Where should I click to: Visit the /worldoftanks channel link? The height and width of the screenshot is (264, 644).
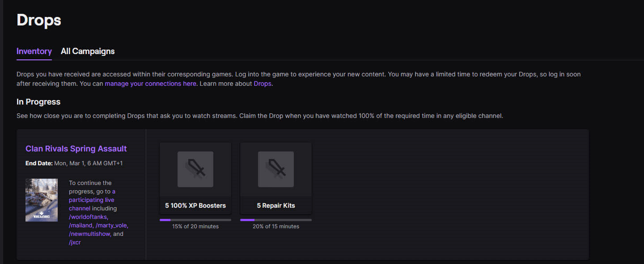[x=89, y=217]
